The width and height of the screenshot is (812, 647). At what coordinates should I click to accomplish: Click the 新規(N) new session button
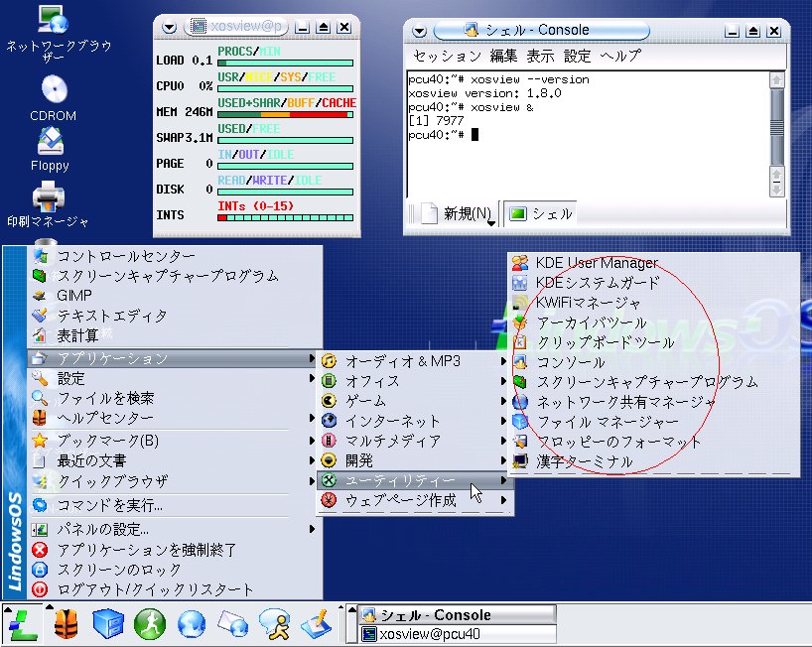tap(459, 213)
